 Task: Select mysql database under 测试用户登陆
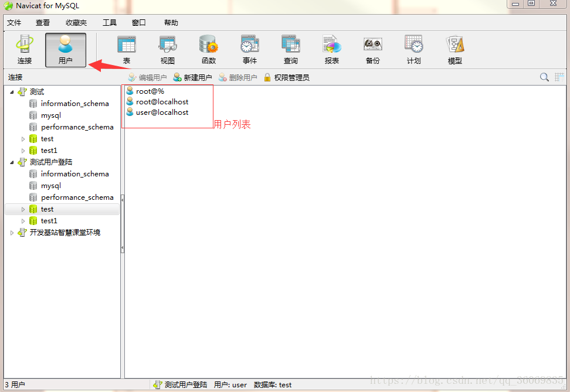(50, 186)
